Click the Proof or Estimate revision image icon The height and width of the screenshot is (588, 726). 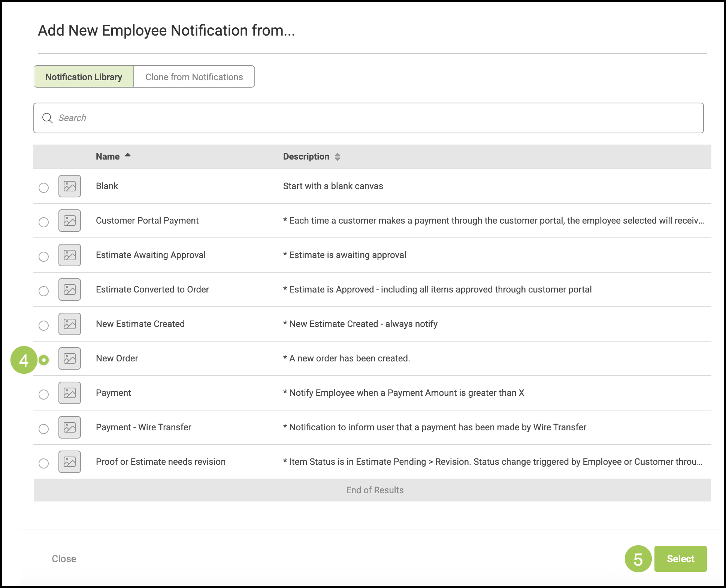70,462
